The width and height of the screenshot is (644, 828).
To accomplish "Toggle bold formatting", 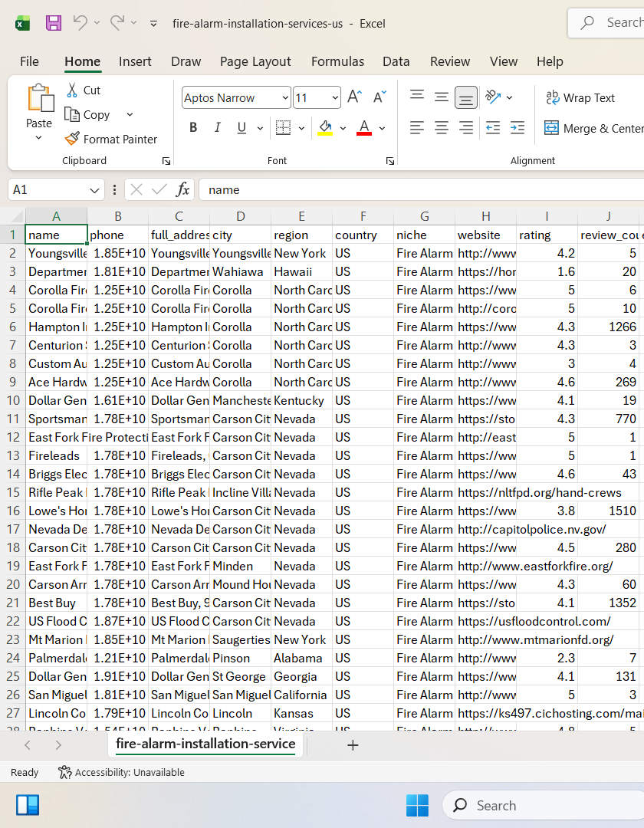I will point(193,127).
